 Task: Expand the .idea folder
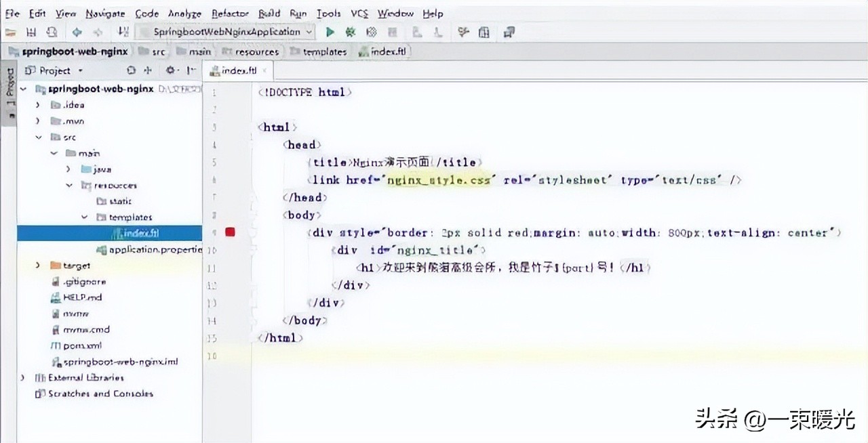point(39,105)
